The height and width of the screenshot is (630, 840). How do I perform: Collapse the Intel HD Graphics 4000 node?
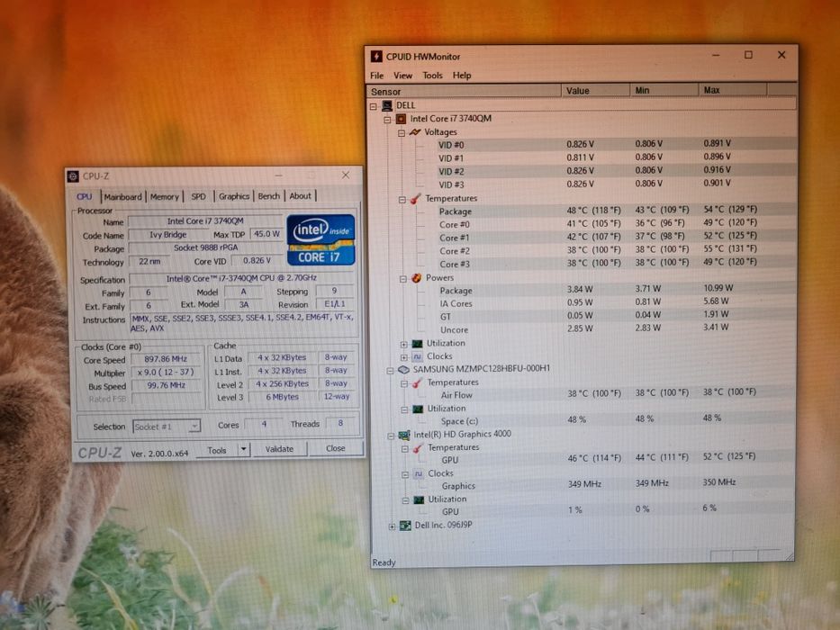pos(391,436)
